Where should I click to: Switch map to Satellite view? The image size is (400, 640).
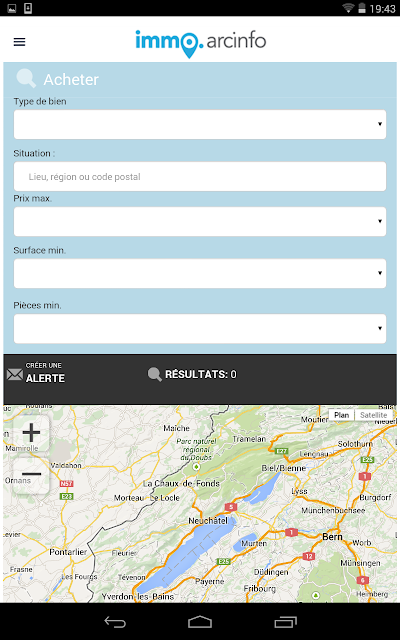(373, 415)
